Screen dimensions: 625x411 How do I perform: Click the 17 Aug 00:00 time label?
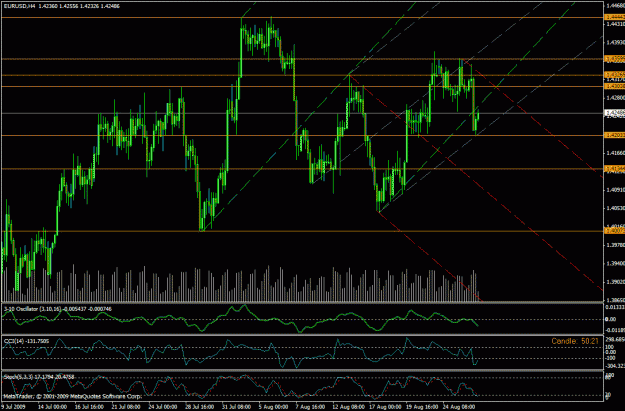(x=384, y=407)
